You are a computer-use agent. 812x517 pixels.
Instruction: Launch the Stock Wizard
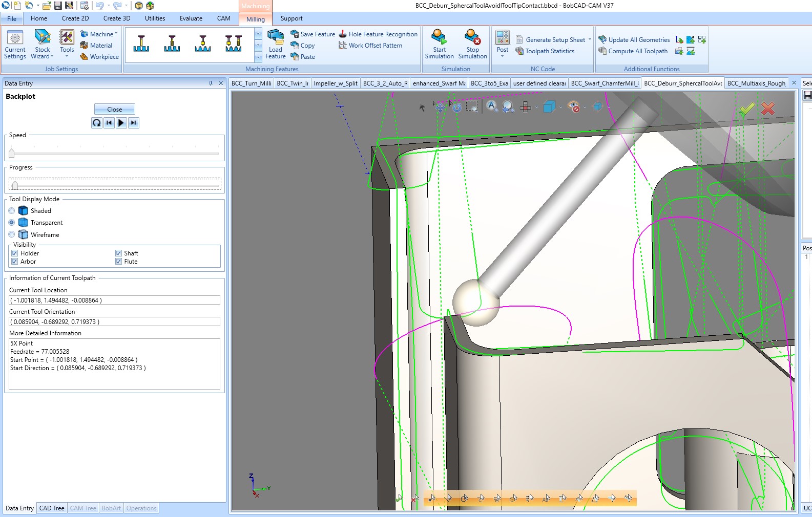coord(43,45)
